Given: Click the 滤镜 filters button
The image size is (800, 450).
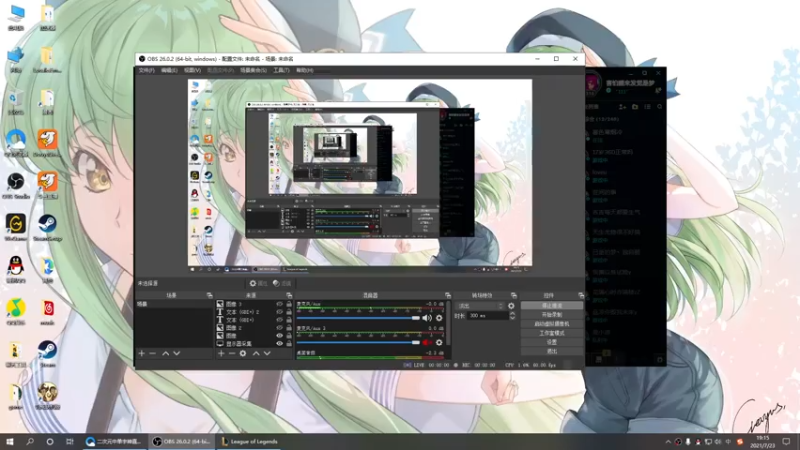Looking at the screenshot, I should [282, 283].
